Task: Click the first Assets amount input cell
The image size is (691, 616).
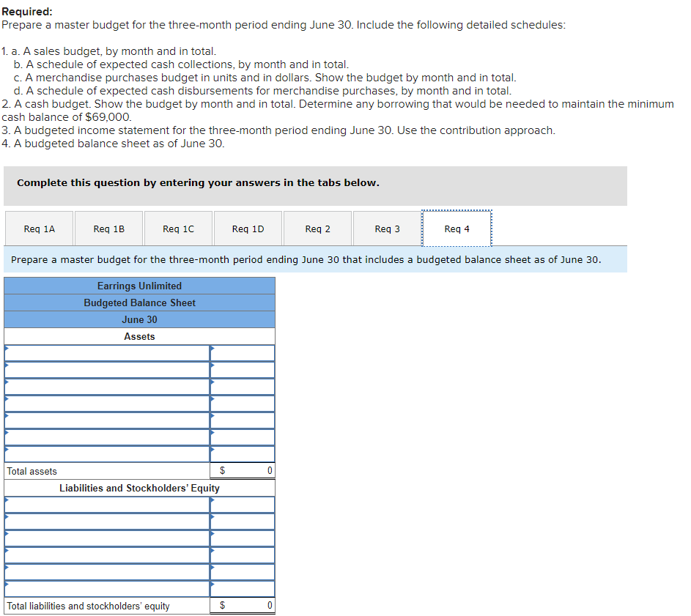Action: [x=242, y=352]
